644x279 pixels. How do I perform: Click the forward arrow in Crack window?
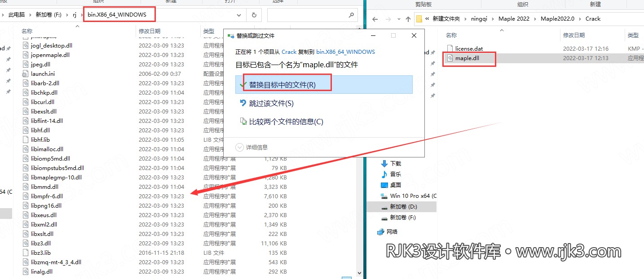pyautogui.click(x=389, y=19)
